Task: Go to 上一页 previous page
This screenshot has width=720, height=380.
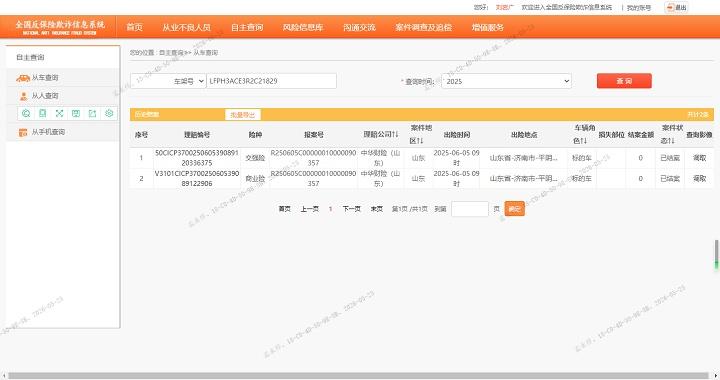Action: [309, 209]
